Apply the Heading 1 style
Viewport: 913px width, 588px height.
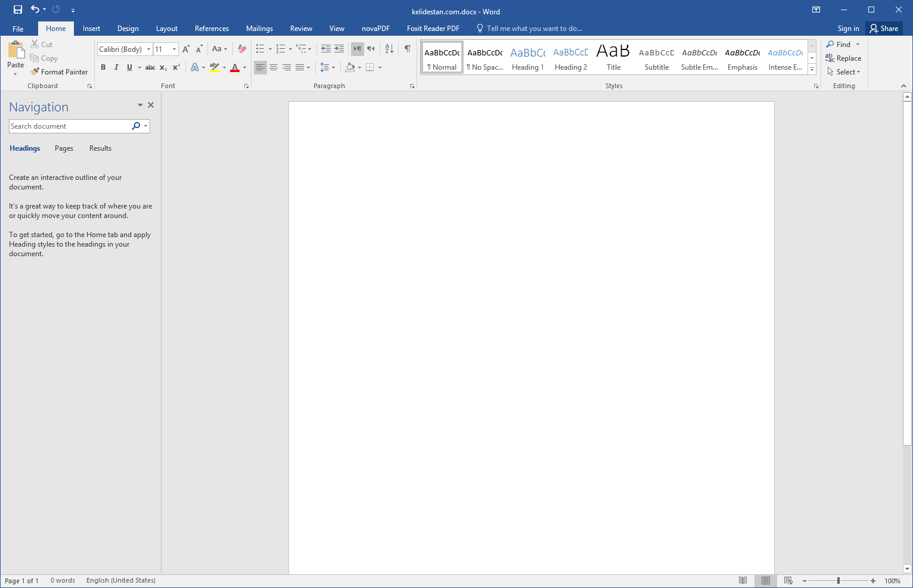coord(528,58)
